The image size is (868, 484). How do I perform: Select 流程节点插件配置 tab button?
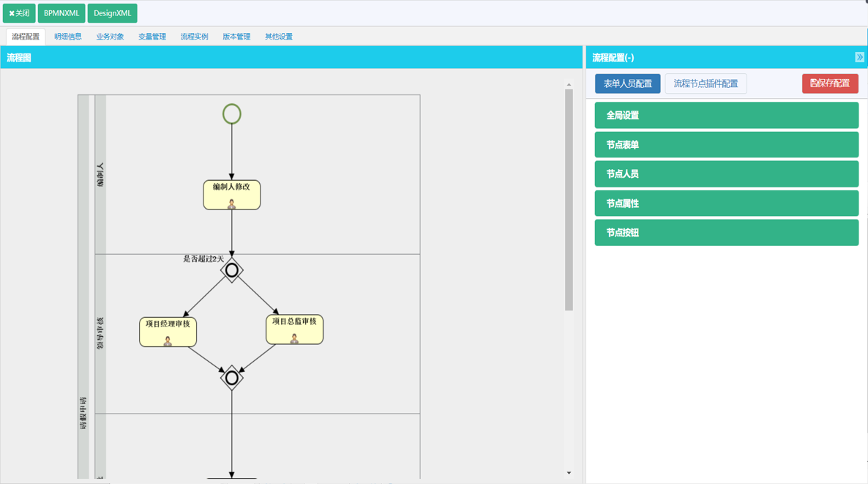706,83
